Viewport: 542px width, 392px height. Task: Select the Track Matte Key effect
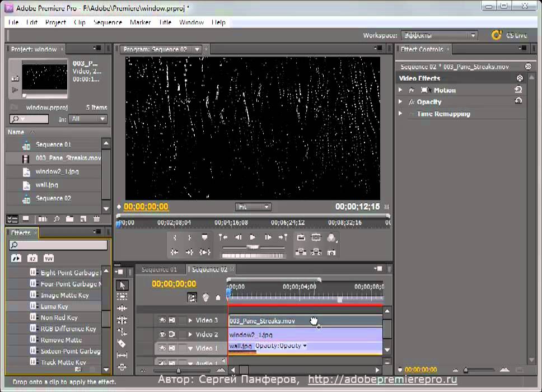(63, 362)
